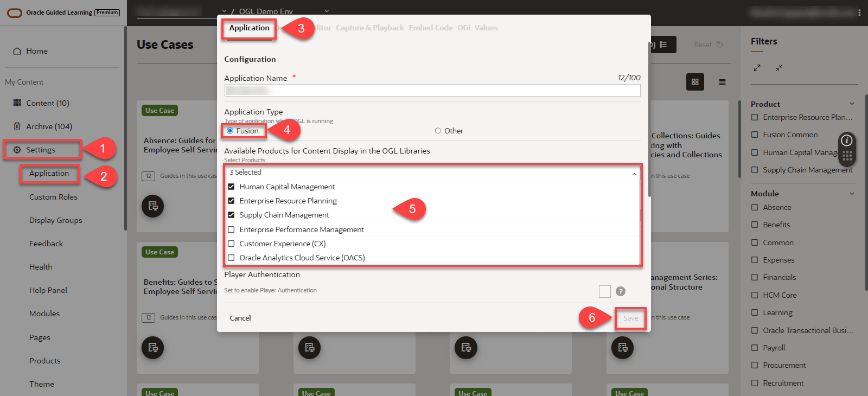Image resolution: width=868 pixels, height=396 pixels.
Task: Open Health settings page
Action: (41, 267)
